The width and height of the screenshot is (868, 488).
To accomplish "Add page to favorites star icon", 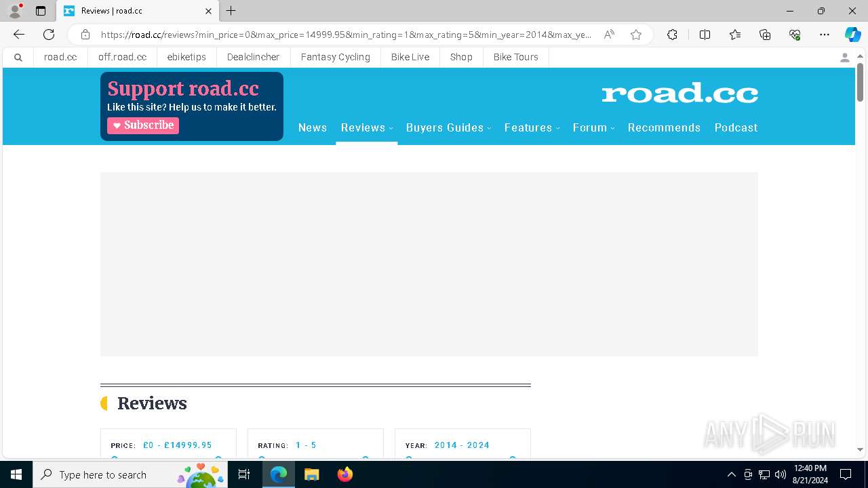I will click(636, 35).
